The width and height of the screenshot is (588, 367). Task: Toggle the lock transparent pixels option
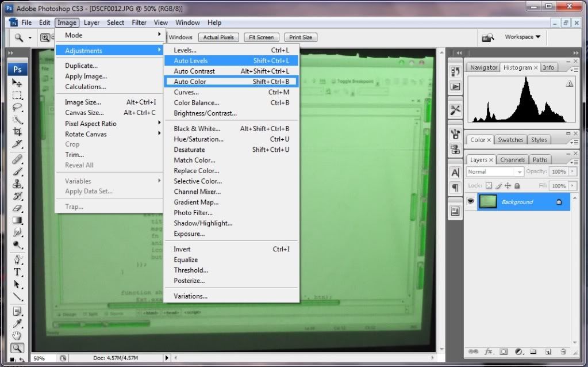pyautogui.click(x=489, y=186)
